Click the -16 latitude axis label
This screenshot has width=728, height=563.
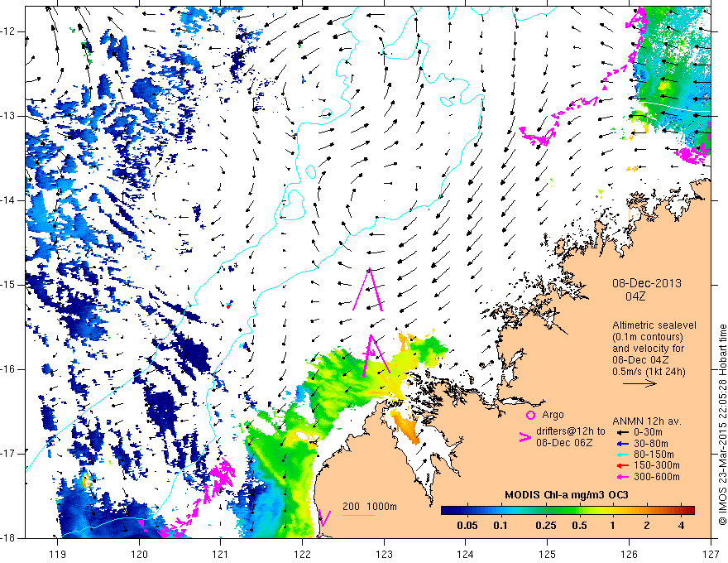point(9,369)
